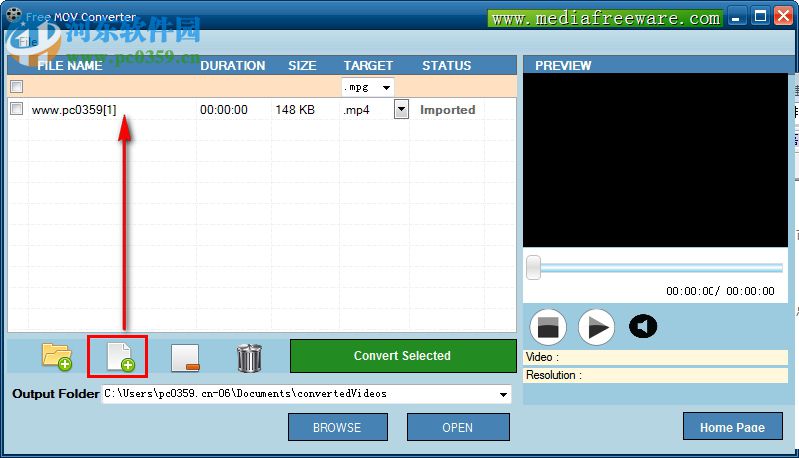799x458 pixels.
Task: Click the DURATION column header
Action: [x=232, y=65]
